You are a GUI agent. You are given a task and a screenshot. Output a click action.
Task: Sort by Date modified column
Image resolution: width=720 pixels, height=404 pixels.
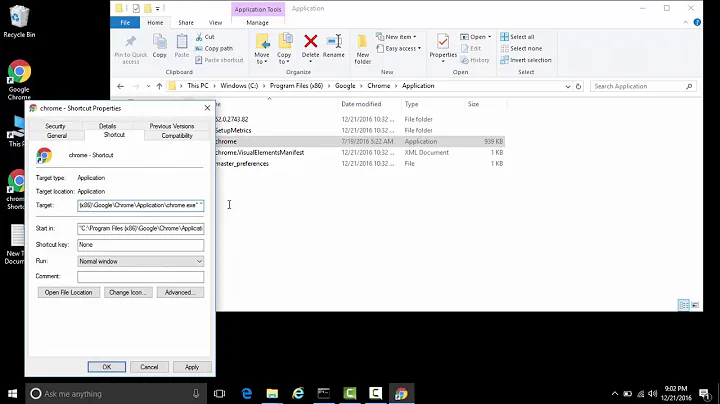[x=361, y=104]
